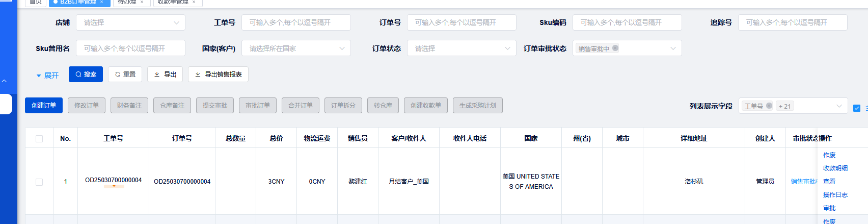Close the 收款单管理 tab

[194, 2]
